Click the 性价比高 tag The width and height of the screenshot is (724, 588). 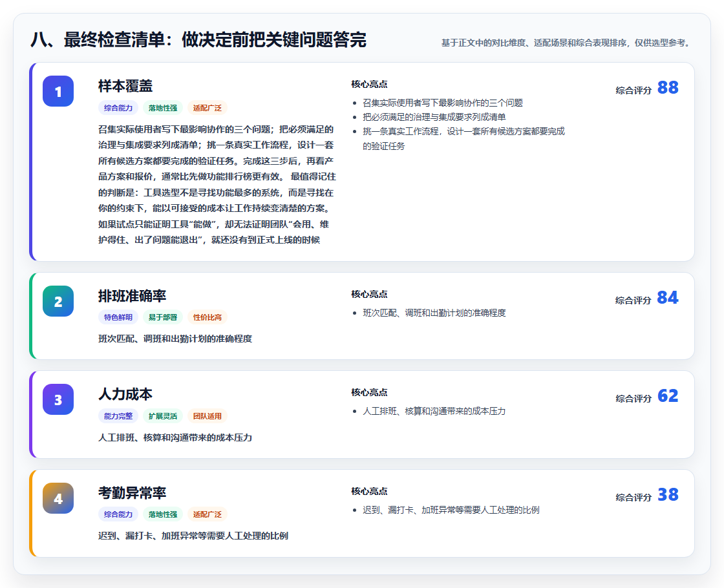[x=208, y=317]
